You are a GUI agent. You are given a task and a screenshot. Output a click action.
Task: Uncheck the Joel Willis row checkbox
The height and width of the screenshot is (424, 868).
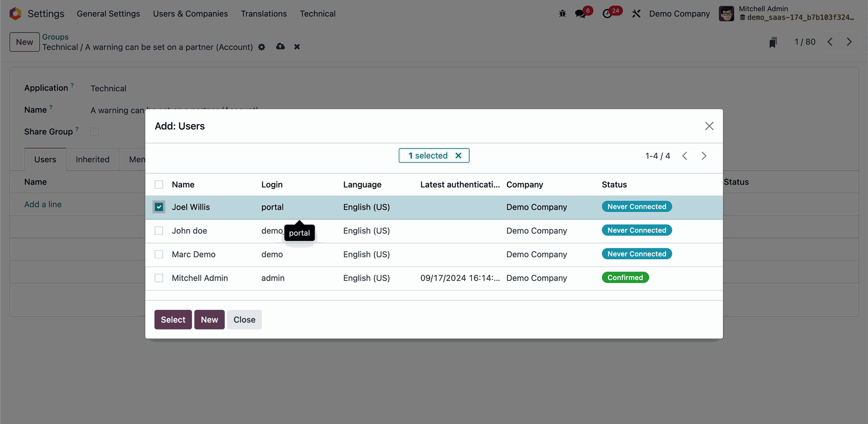159,207
